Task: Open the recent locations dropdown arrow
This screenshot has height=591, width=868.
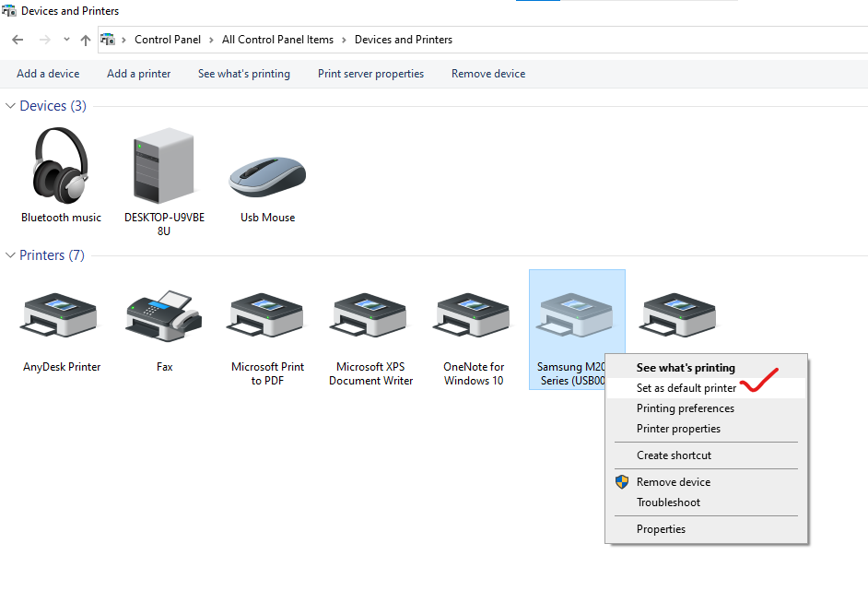Action: pyautogui.click(x=66, y=40)
